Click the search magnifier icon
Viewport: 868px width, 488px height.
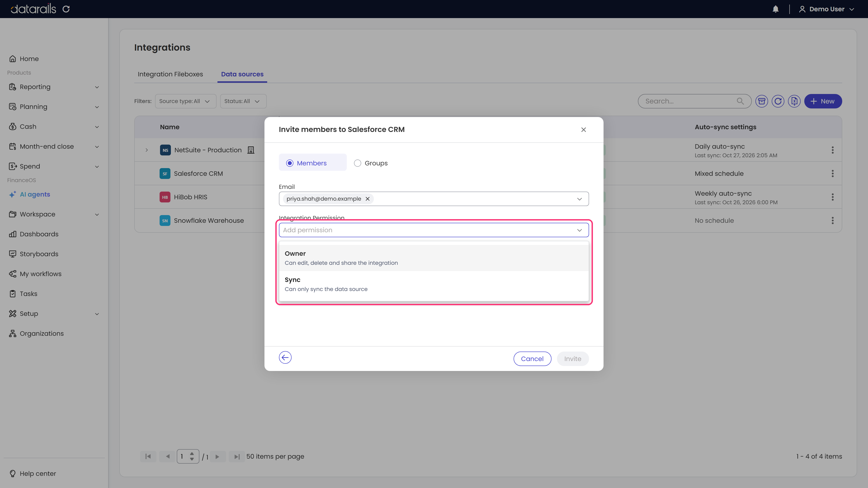click(740, 101)
